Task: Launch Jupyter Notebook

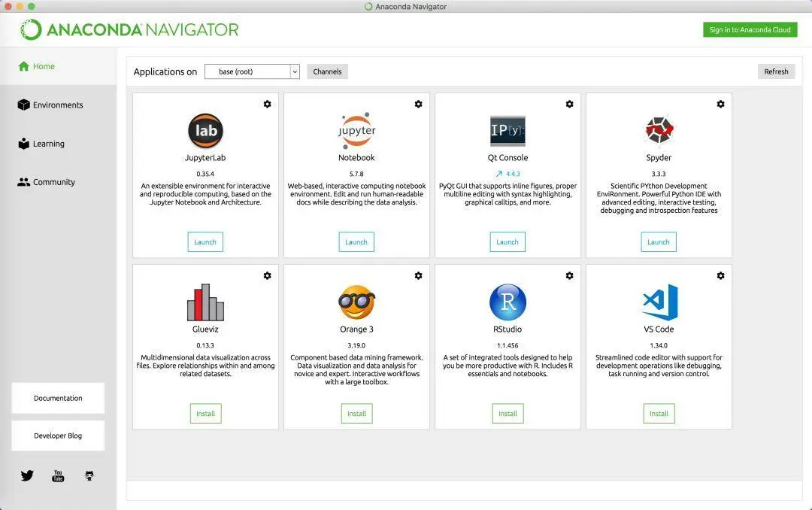Action: [x=356, y=242]
